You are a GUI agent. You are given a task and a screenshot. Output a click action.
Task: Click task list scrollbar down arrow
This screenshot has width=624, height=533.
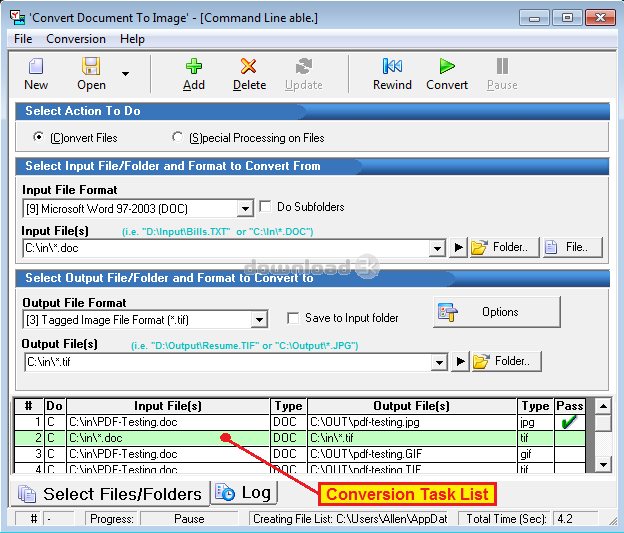click(603, 464)
